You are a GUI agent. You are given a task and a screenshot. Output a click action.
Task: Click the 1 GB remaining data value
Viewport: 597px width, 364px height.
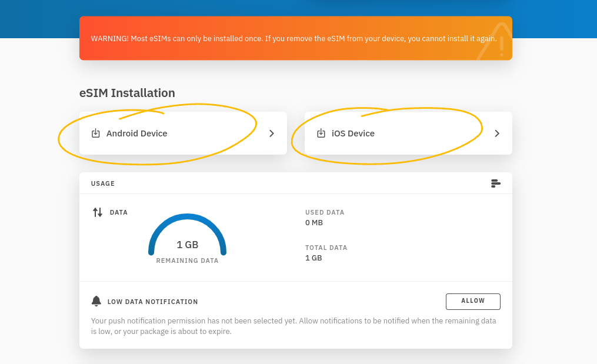coord(187,245)
